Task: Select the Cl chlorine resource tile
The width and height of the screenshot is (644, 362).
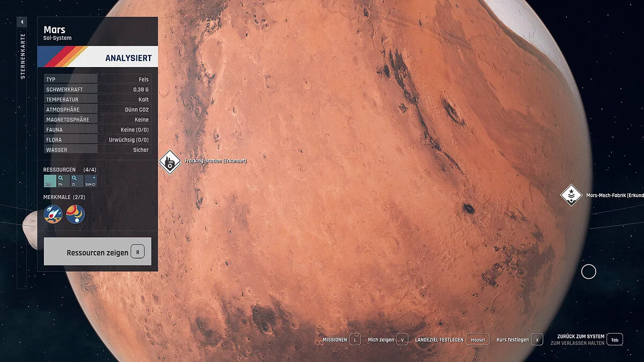Action: (x=77, y=181)
